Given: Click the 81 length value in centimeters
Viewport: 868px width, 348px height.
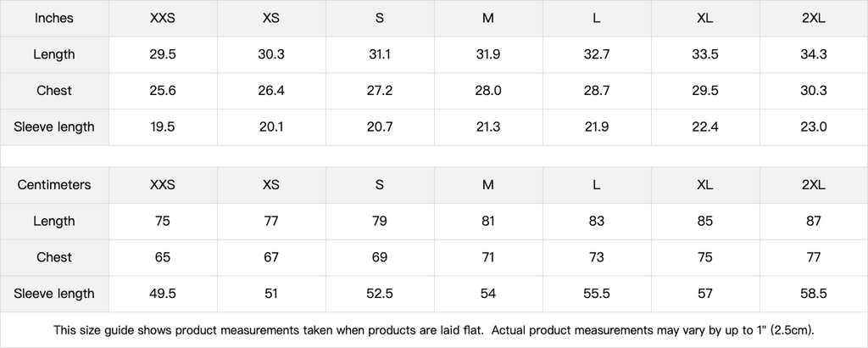Looking at the screenshot, I should click(x=488, y=222).
